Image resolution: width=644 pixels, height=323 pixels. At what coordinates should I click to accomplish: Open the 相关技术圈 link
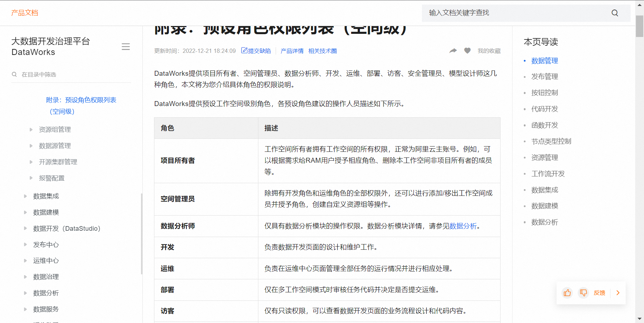tap(323, 51)
